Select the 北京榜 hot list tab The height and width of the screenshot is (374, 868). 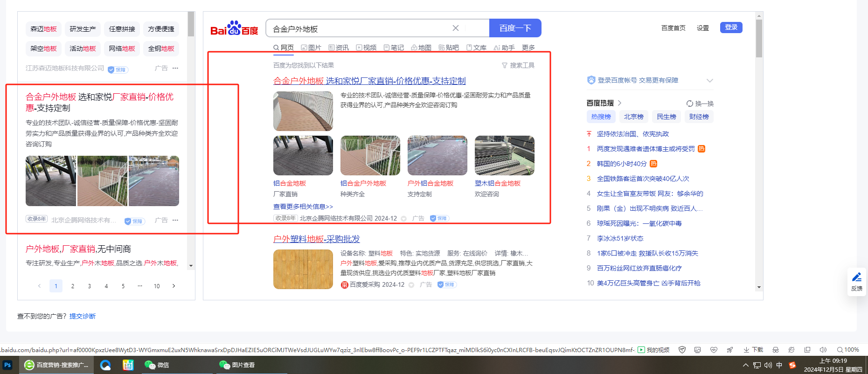(x=634, y=117)
